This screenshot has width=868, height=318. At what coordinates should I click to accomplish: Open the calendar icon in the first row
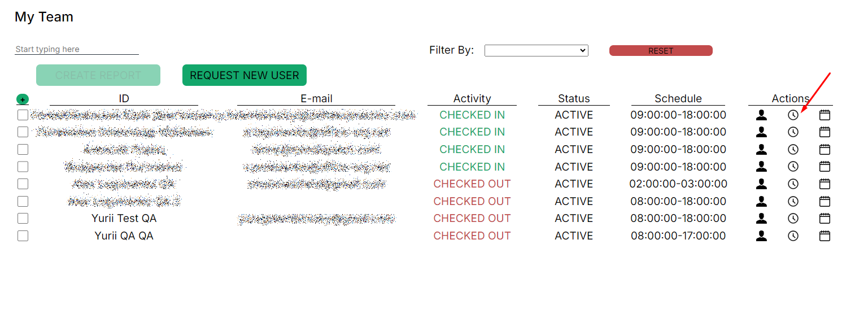(825, 115)
